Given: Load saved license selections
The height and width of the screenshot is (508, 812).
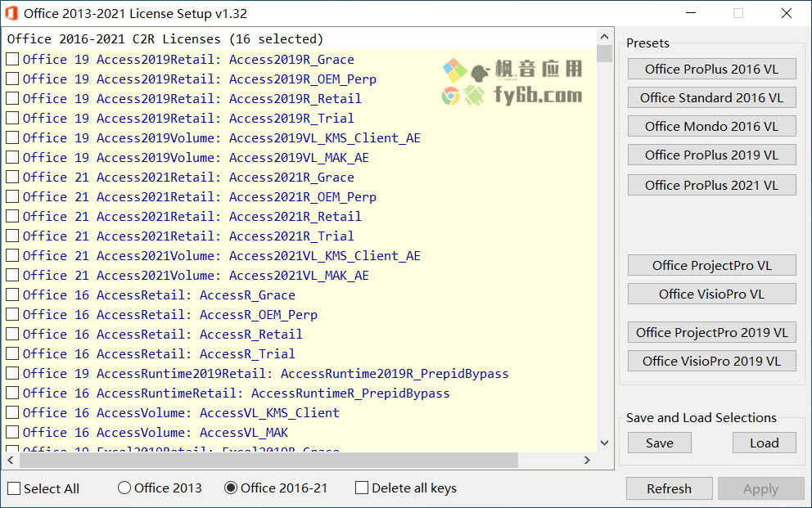Looking at the screenshot, I should click(765, 443).
